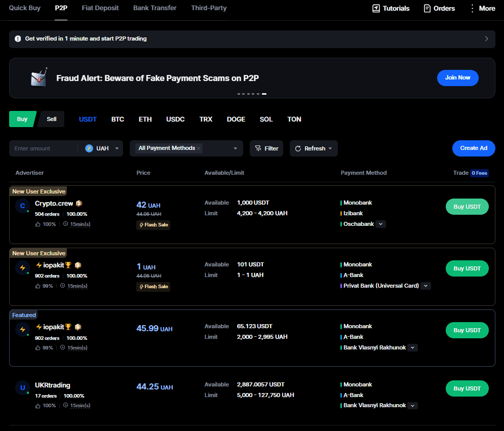Buy USDT from New User Exclusive iopakit
The image size is (504, 431).
[x=467, y=268]
